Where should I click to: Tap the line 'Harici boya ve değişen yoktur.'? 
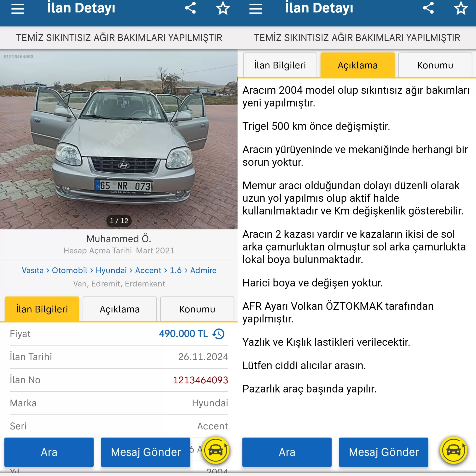pos(313,283)
